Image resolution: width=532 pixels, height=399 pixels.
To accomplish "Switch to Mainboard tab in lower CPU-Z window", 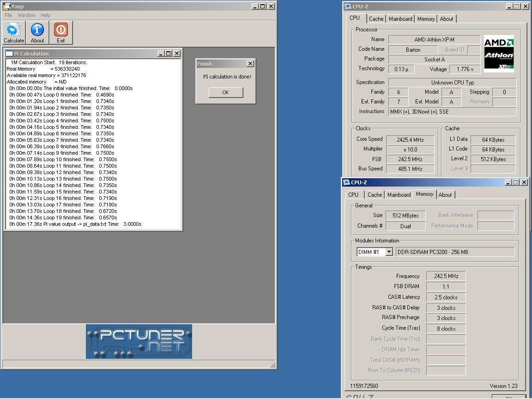I will coord(399,195).
